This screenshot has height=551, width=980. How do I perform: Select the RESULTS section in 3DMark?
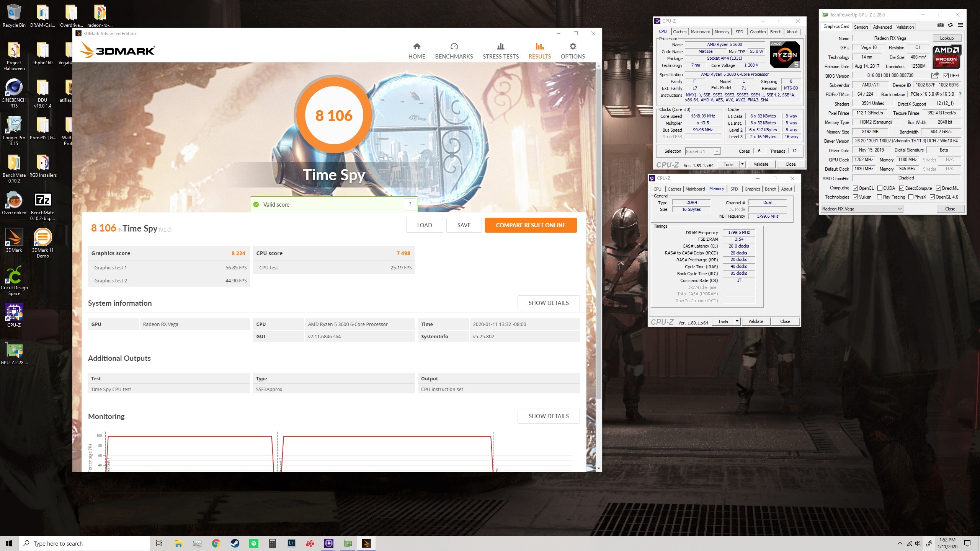pos(539,51)
